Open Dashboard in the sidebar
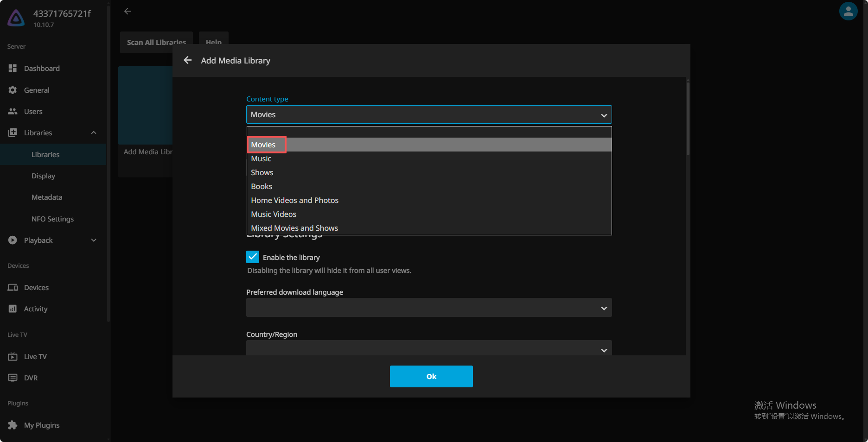The image size is (868, 442). coord(53,68)
